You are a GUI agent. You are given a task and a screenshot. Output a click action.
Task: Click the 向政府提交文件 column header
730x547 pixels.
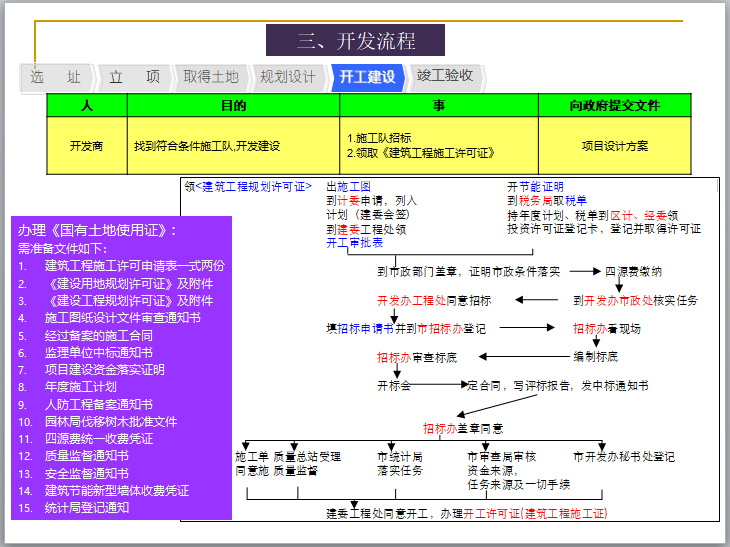point(614,105)
